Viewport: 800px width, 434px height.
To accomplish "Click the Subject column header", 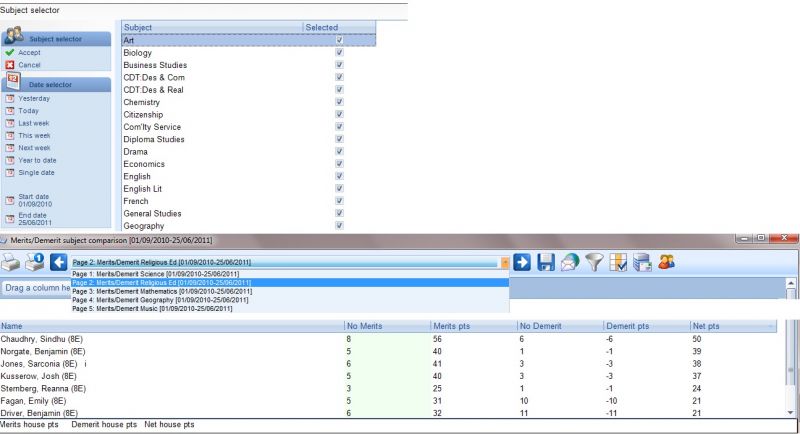I will click(212, 28).
